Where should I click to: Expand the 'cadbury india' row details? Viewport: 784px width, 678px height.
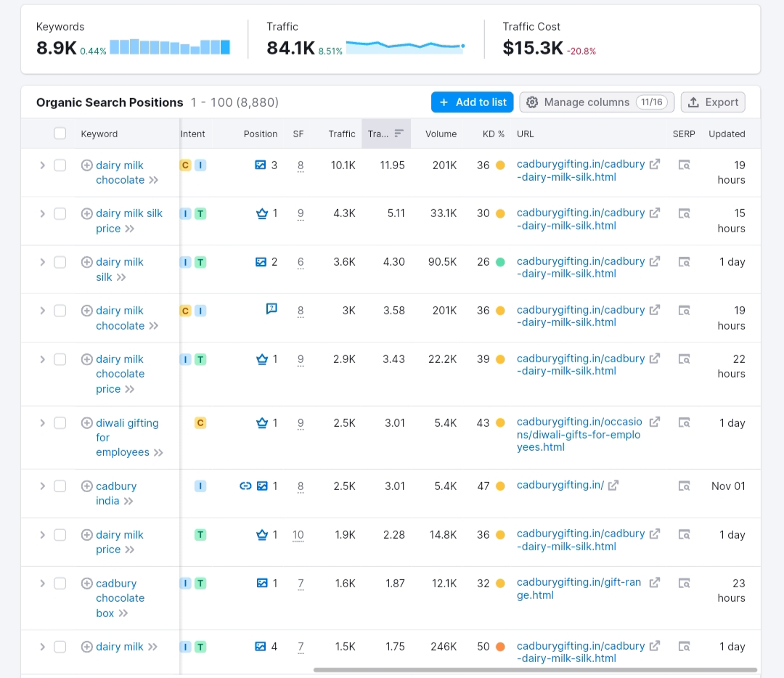click(43, 486)
